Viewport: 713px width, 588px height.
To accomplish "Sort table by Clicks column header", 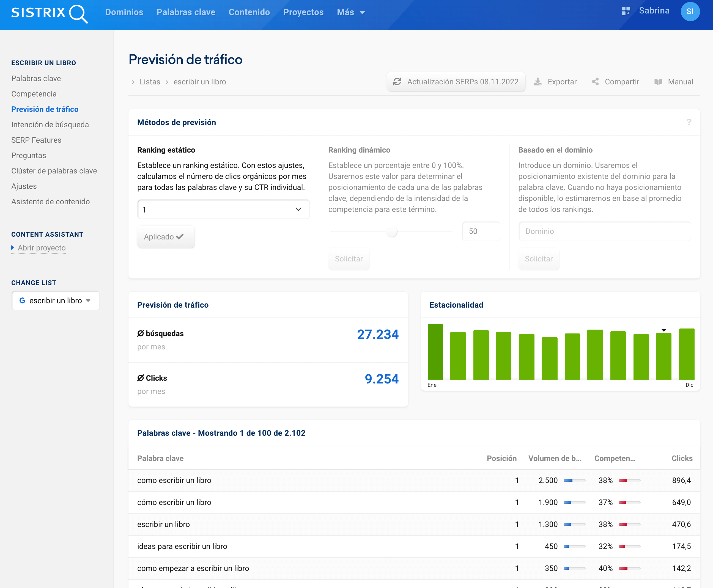I will pos(682,458).
